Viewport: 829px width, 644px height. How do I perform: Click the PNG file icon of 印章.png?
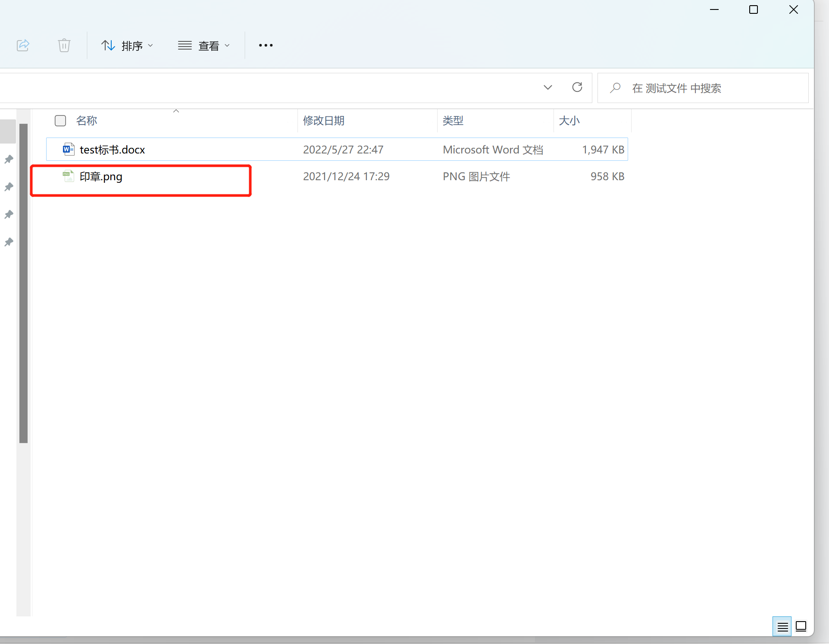tap(68, 176)
